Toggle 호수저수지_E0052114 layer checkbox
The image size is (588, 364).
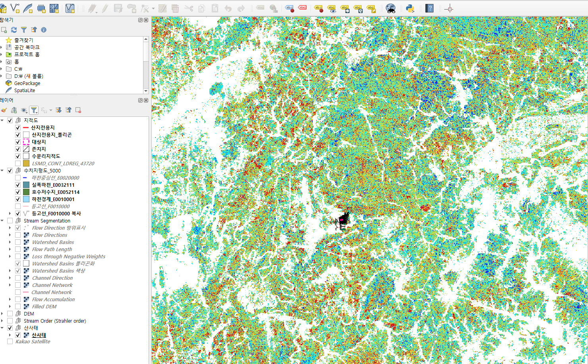[18, 192]
